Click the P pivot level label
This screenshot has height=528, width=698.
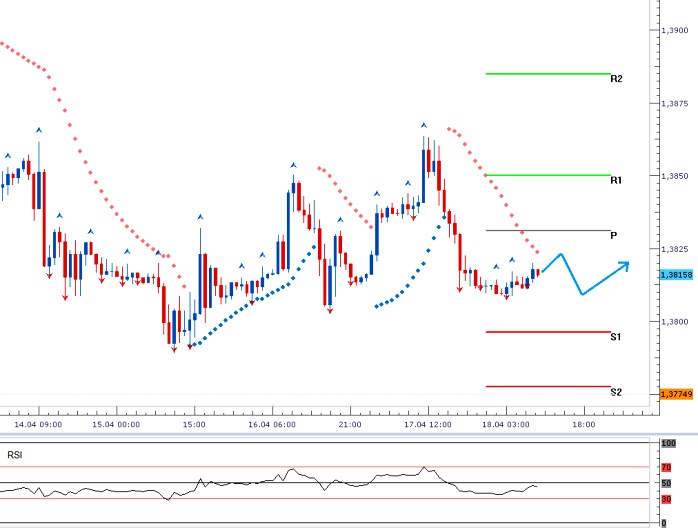pos(613,236)
